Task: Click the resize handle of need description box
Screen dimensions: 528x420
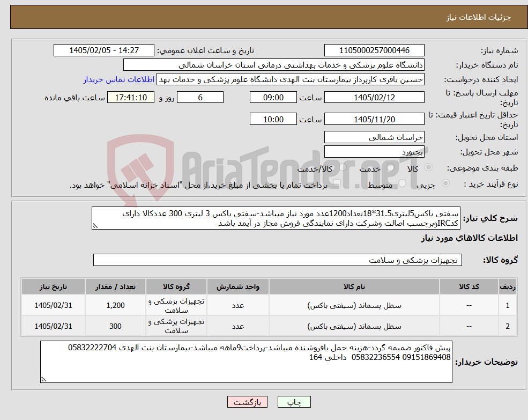Action: [95, 226]
